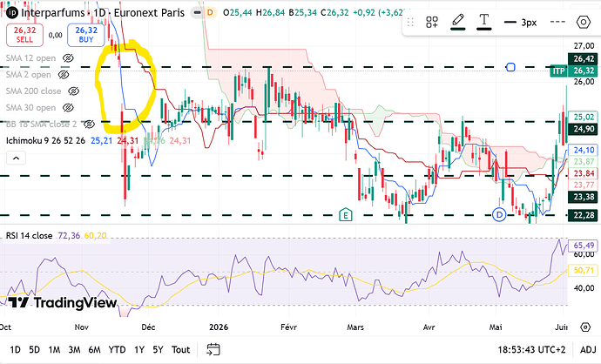
Task: Grab the drawing toolbar drag handle
Action: pyautogui.click(x=410, y=23)
